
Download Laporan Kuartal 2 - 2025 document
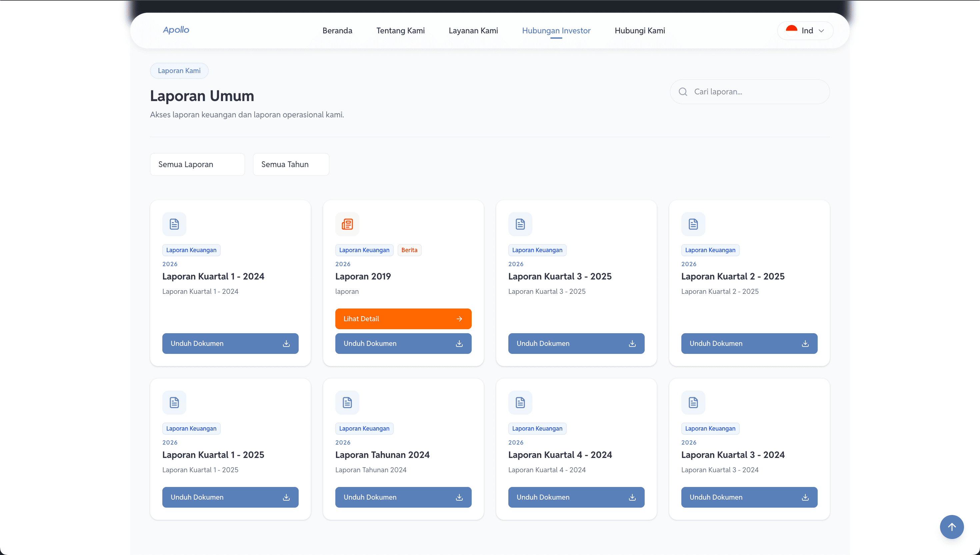coord(749,344)
